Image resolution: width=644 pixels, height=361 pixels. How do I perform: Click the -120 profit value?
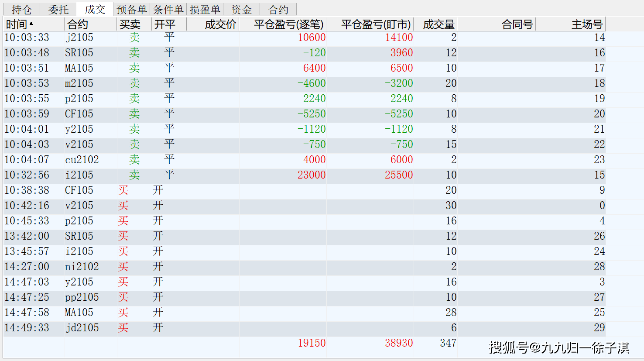pyautogui.click(x=314, y=53)
